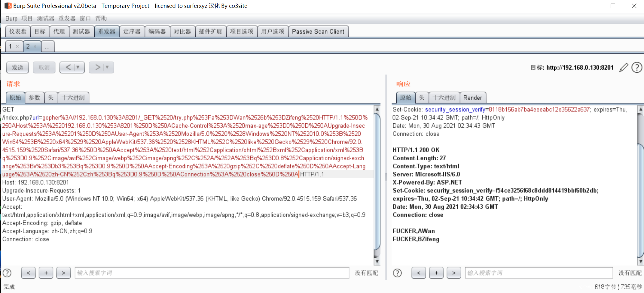This screenshot has height=293, width=644.
Task: Open the history-back dropdown arrow
Action: coord(79,67)
